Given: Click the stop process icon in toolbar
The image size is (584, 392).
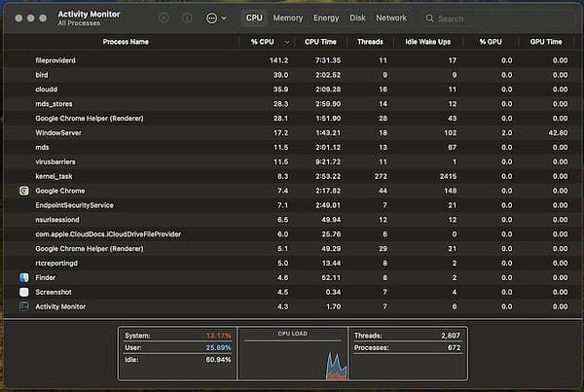Looking at the screenshot, I should click(x=164, y=18).
